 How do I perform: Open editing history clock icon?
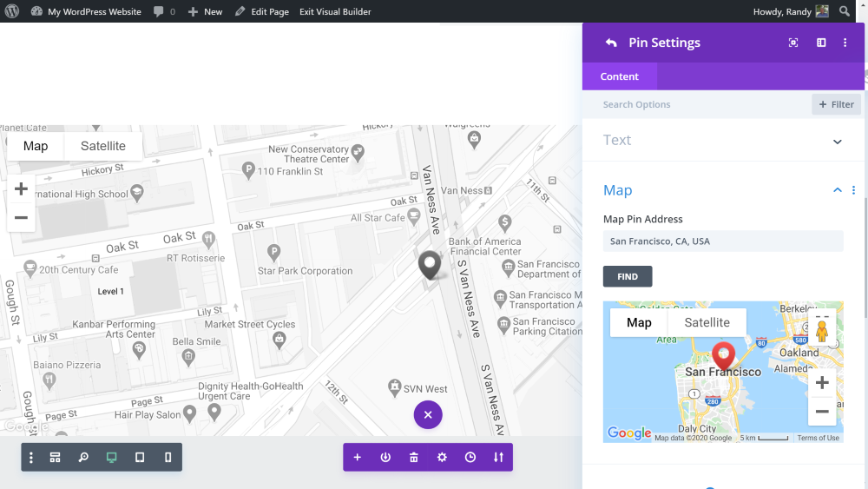[x=470, y=458]
